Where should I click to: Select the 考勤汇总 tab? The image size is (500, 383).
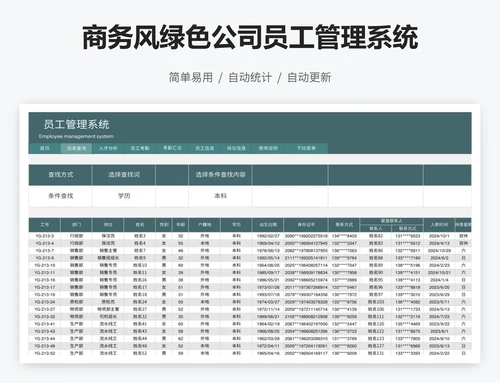pos(172,148)
